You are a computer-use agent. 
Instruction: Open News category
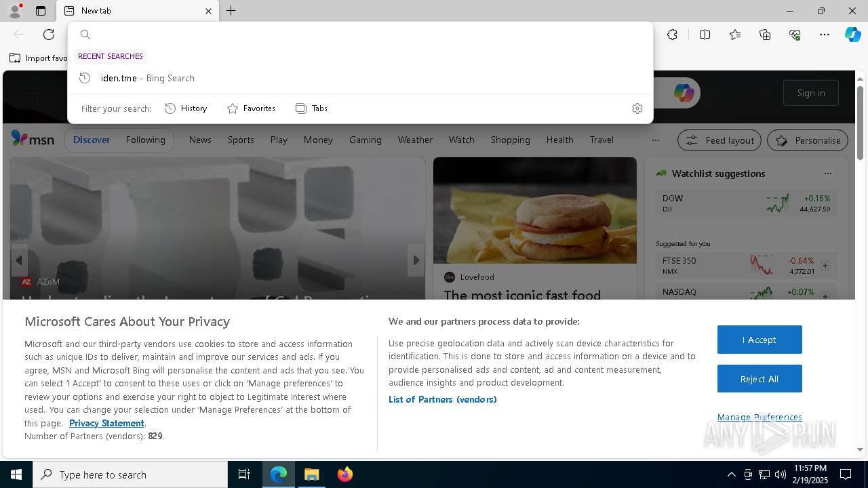tap(200, 140)
